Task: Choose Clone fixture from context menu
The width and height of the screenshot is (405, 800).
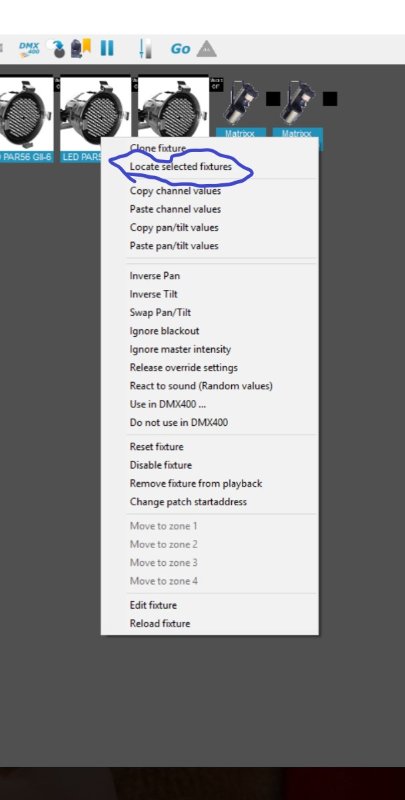Action: click(158, 148)
